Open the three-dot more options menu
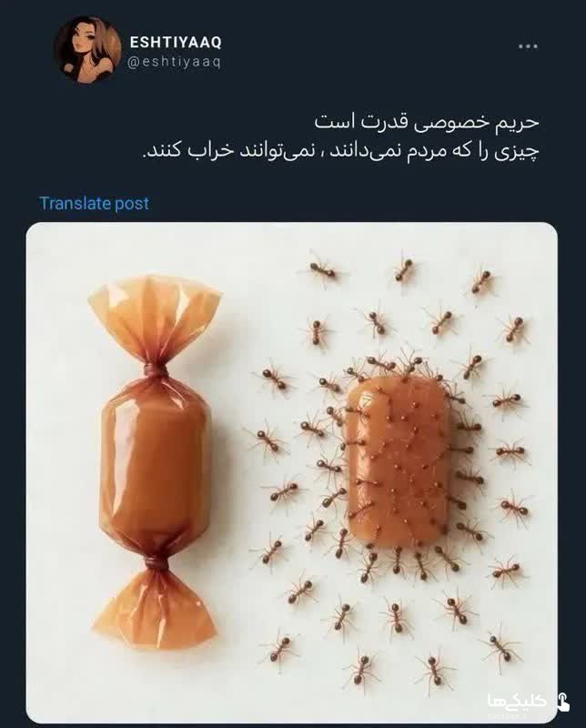The width and height of the screenshot is (586, 728). coord(528,46)
